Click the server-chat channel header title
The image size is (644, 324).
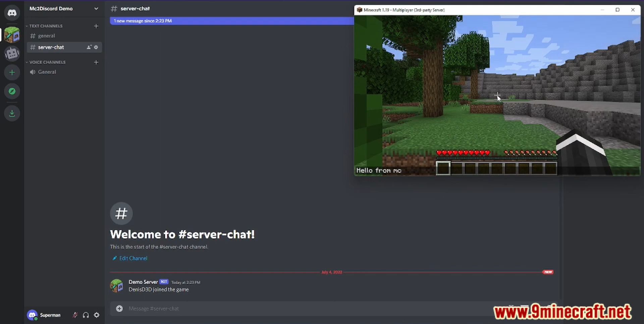pyautogui.click(x=135, y=9)
